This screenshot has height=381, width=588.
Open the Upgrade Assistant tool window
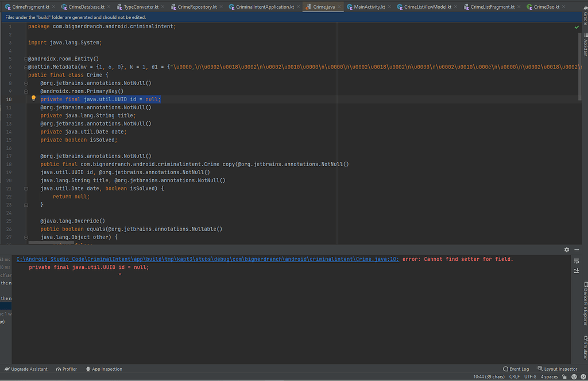click(26, 369)
